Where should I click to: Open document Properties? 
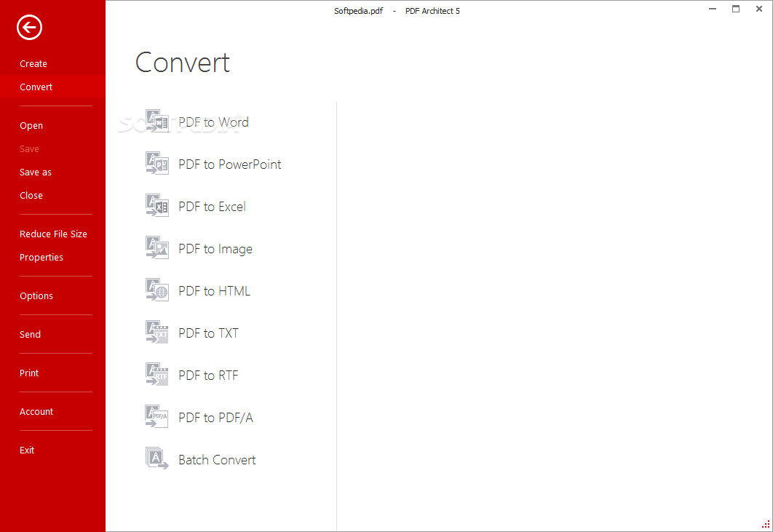(41, 258)
